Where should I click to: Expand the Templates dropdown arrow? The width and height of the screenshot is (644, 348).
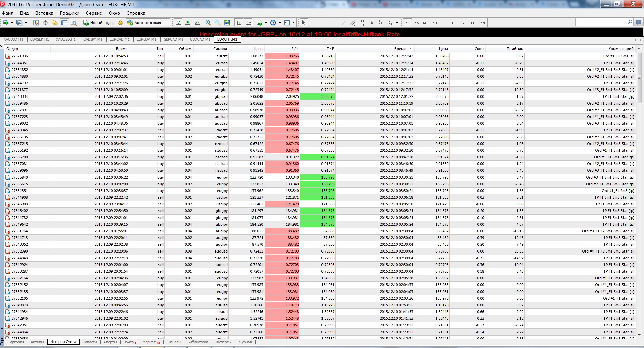293,23
